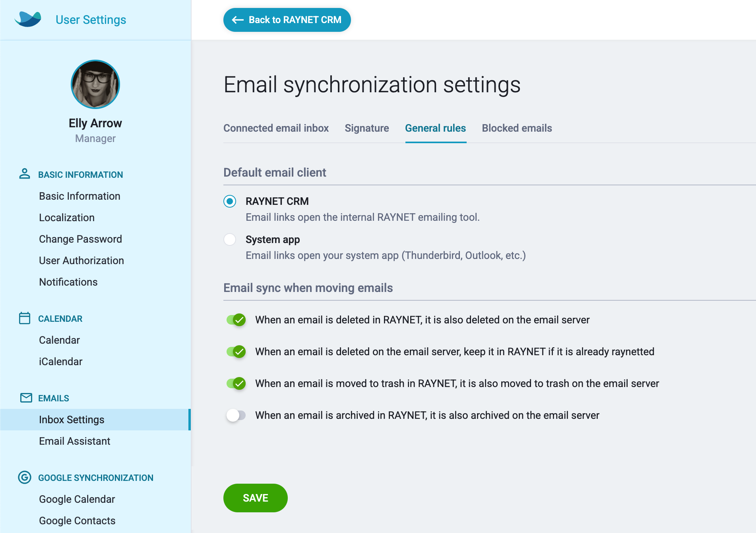Click the Basic Information person icon
The image size is (756, 533).
click(x=25, y=174)
